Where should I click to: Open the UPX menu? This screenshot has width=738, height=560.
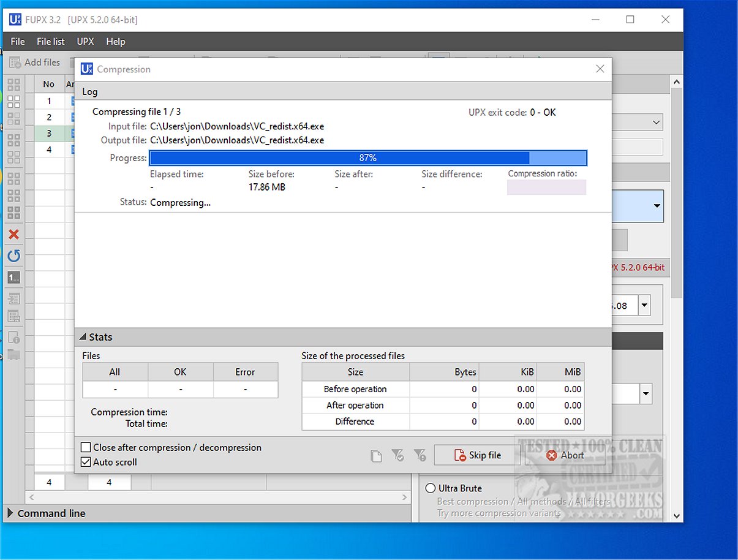click(85, 42)
